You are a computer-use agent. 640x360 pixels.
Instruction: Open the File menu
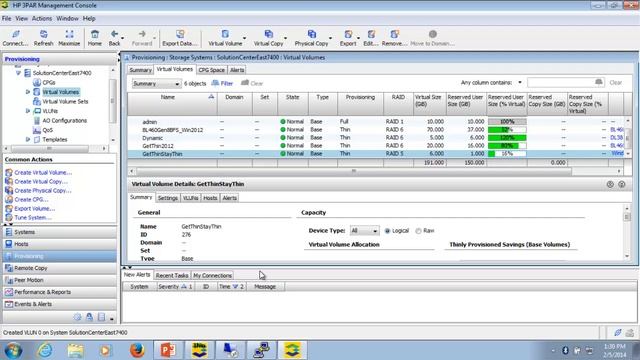click(7, 18)
